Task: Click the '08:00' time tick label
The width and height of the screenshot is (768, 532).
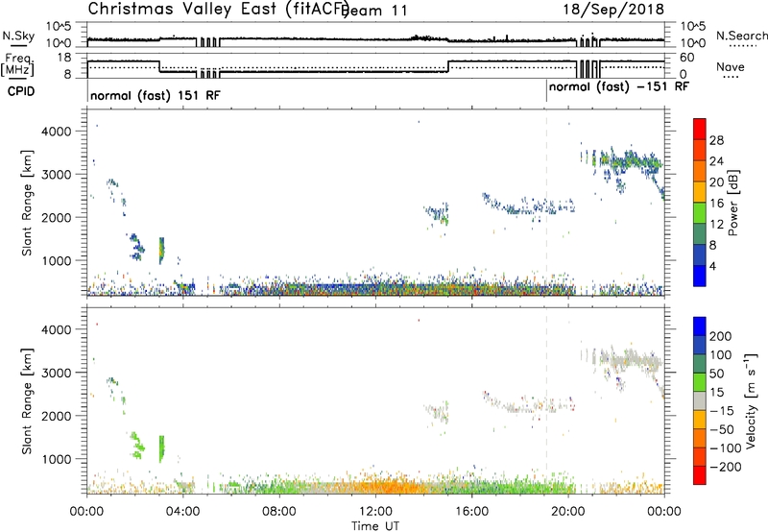Action: [279, 512]
